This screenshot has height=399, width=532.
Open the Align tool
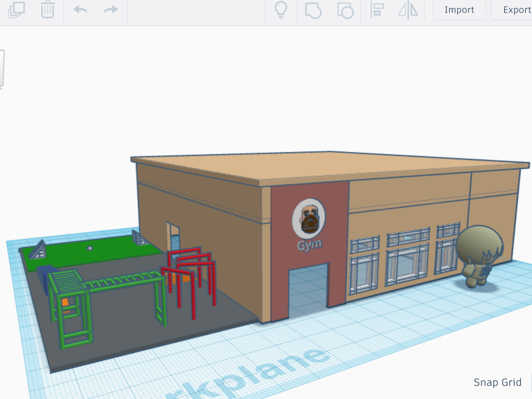point(377,10)
